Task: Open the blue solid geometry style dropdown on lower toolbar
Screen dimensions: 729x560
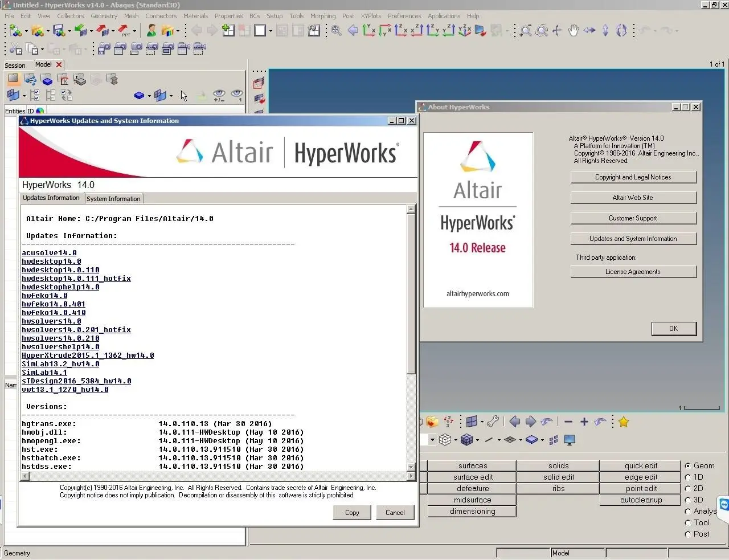Action: (x=542, y=440)
